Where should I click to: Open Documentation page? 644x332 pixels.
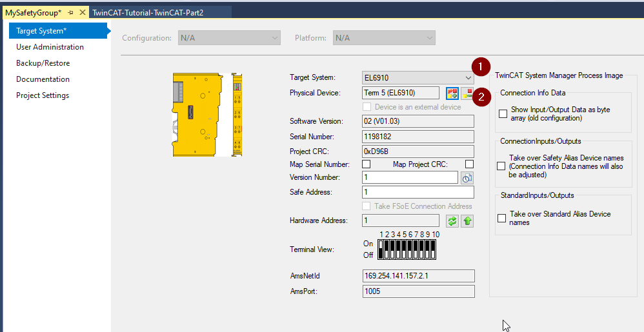click(43, 79)
